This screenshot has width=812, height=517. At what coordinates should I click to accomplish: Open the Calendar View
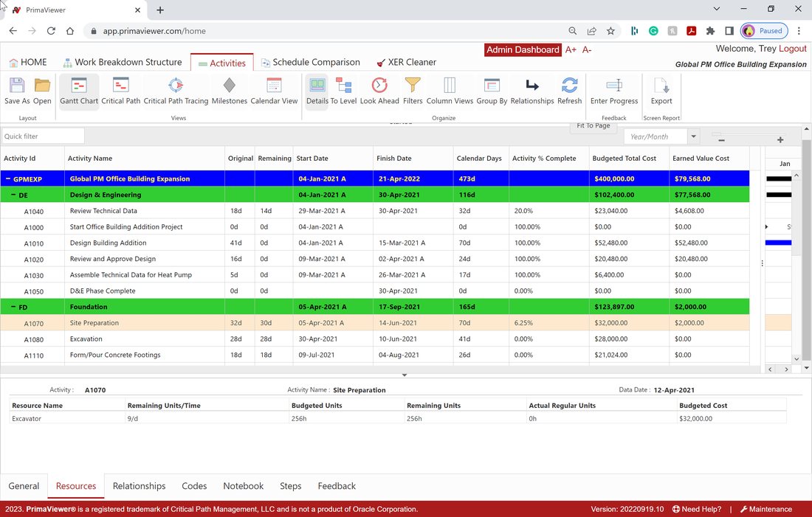pyautogui.click(x=274, y=91)
